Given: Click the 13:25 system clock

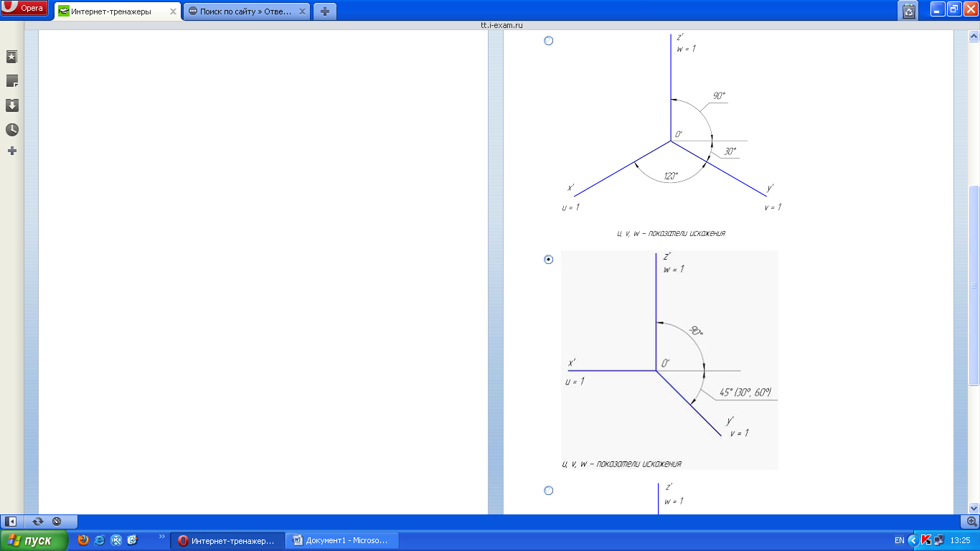Looking at the screenshot, I should coord(960,540).
